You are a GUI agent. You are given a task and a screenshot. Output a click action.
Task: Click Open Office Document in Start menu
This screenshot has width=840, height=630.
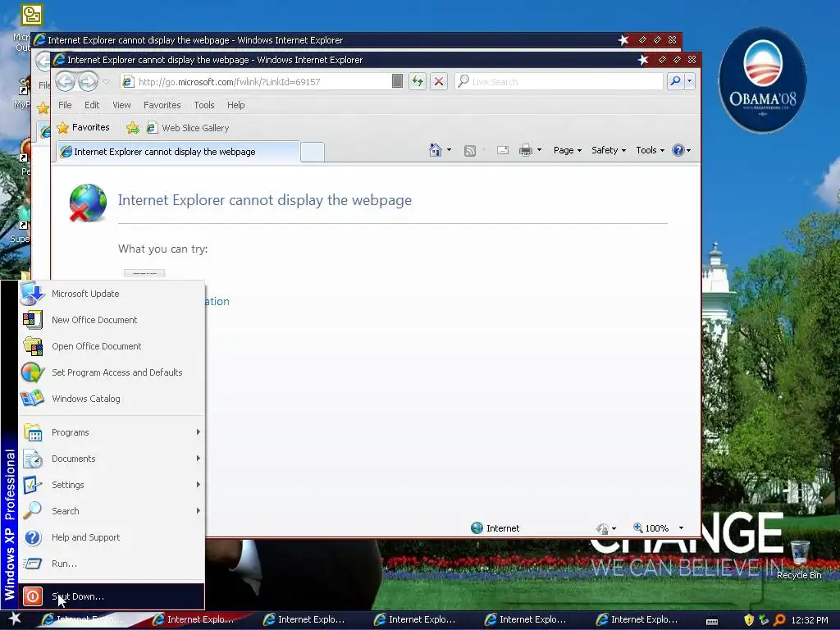112,346
